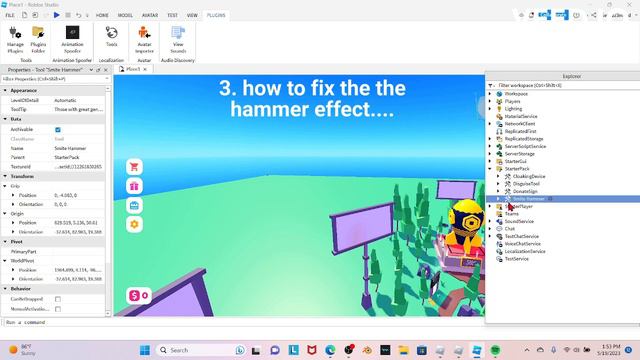Select DonateSign in the Explorer tree
640x360 pixels.
coord(525,191)
